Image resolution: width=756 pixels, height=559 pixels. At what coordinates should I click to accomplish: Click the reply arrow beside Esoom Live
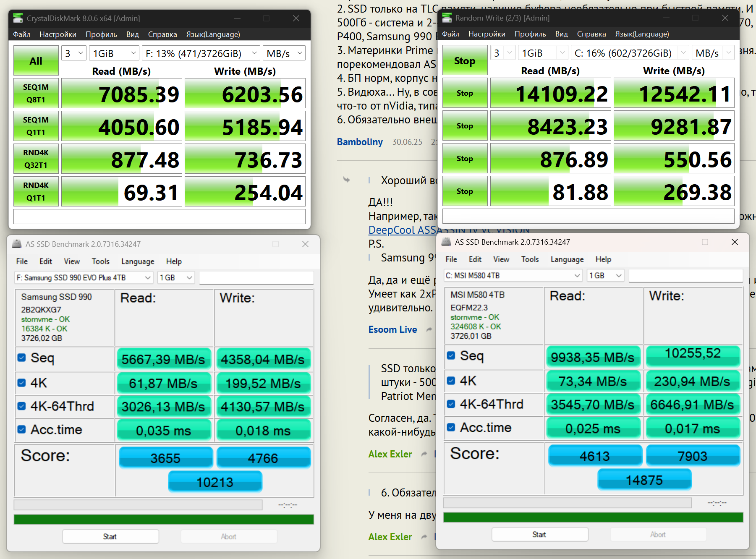pyautogui.click(x=429, y=329)
